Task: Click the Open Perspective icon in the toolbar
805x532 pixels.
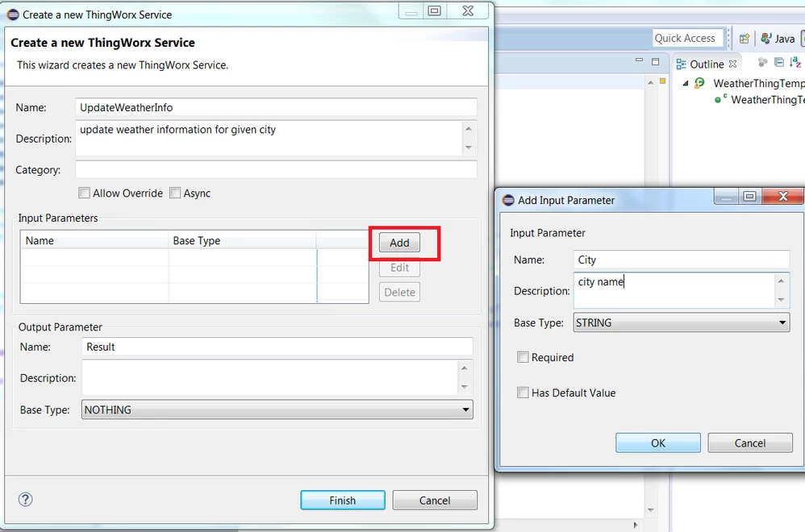Action: [x=745, y=38]
